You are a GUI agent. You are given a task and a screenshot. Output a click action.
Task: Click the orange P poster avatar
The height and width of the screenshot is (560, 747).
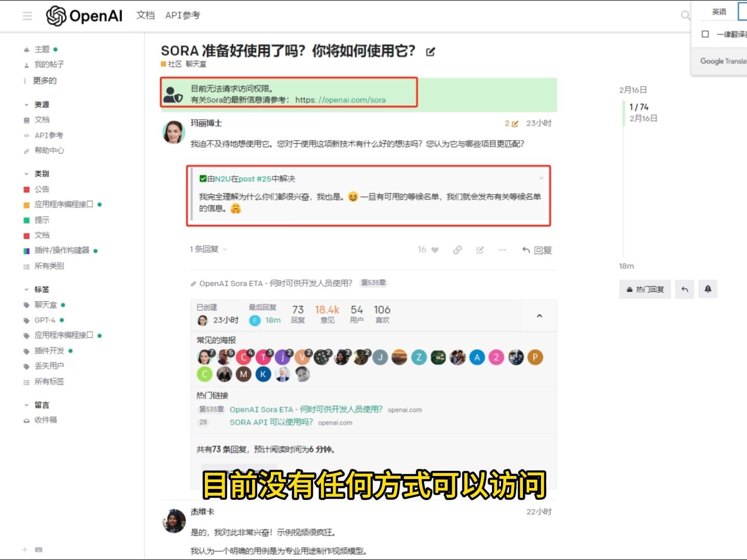[535, 357]
